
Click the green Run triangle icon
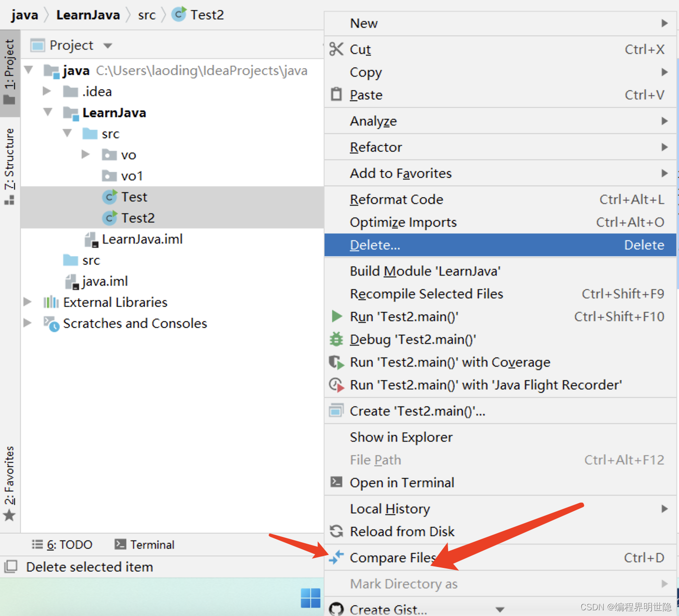(337, 316)
